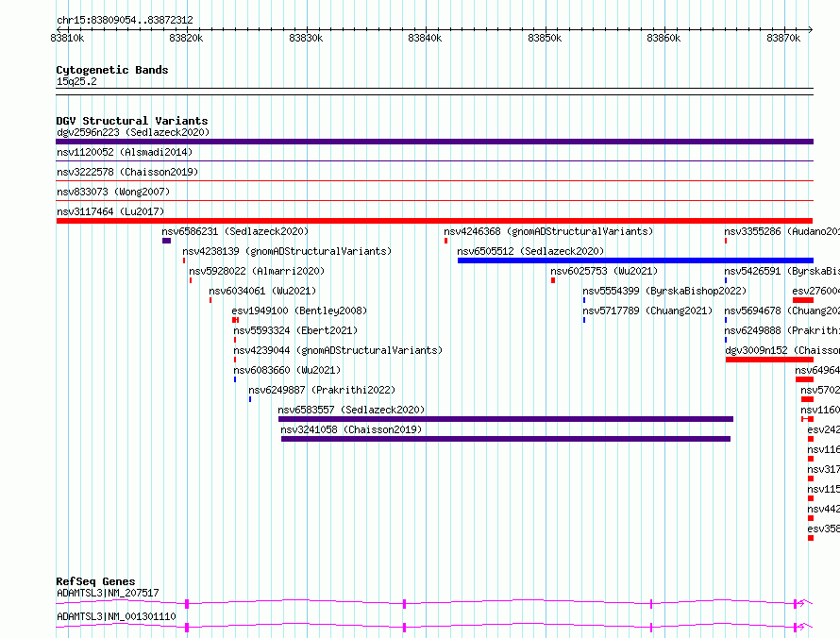Click the nsv1120052 (Alsmadi2014) variant label
The width and height of the screenshot is (840, 638).
tap(125, 152)
